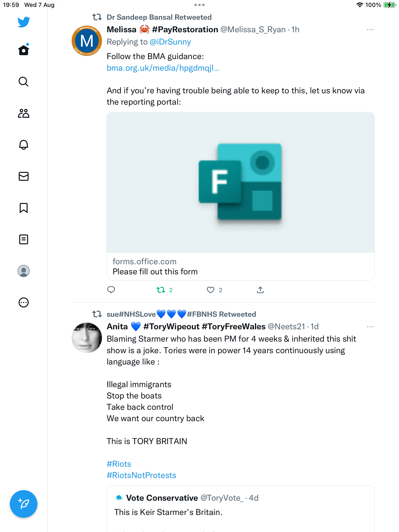Open options menu on Melissa's tweet
The image size is (399, 532).
pyautogui.click(x=370, y=30)
